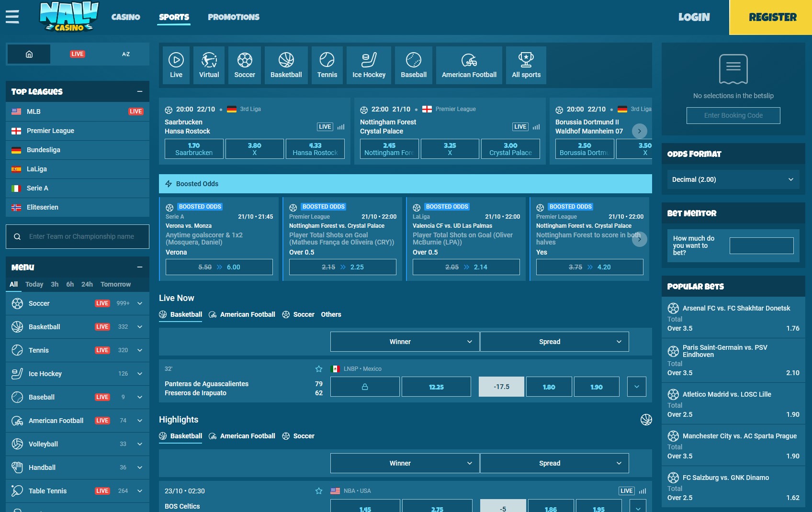Expand the Soccer menu category
Viewport: 812px width, 512px height.
pos(140,303)
